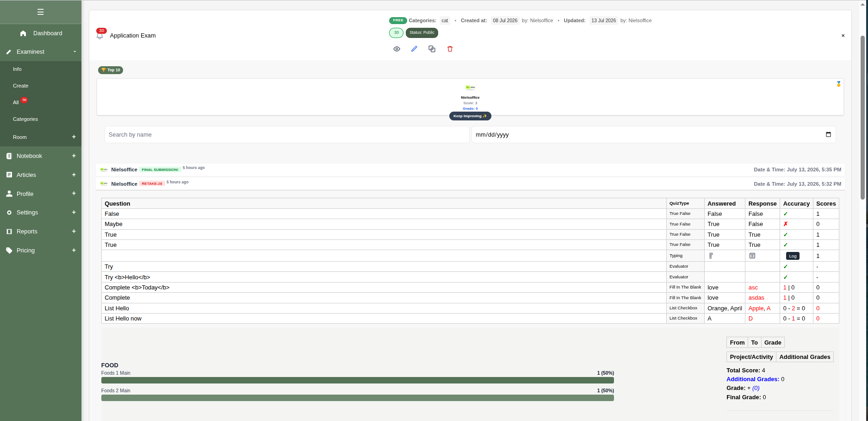
Task: Focus the Search by name field
Action: pos(287,135)
